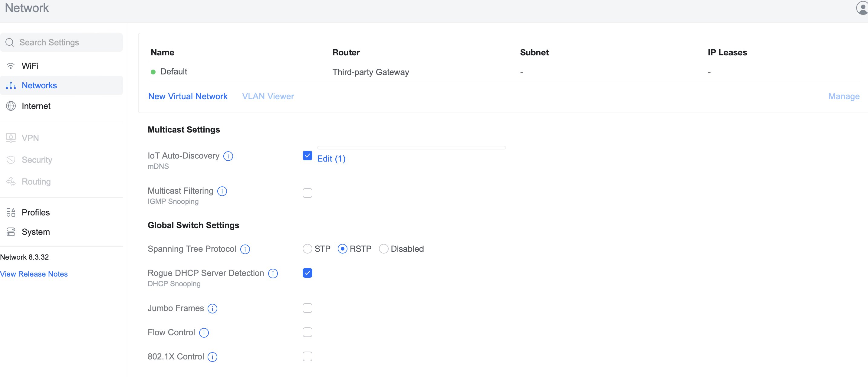
Task: Click the Routing signpost icon
Action: 11,182
